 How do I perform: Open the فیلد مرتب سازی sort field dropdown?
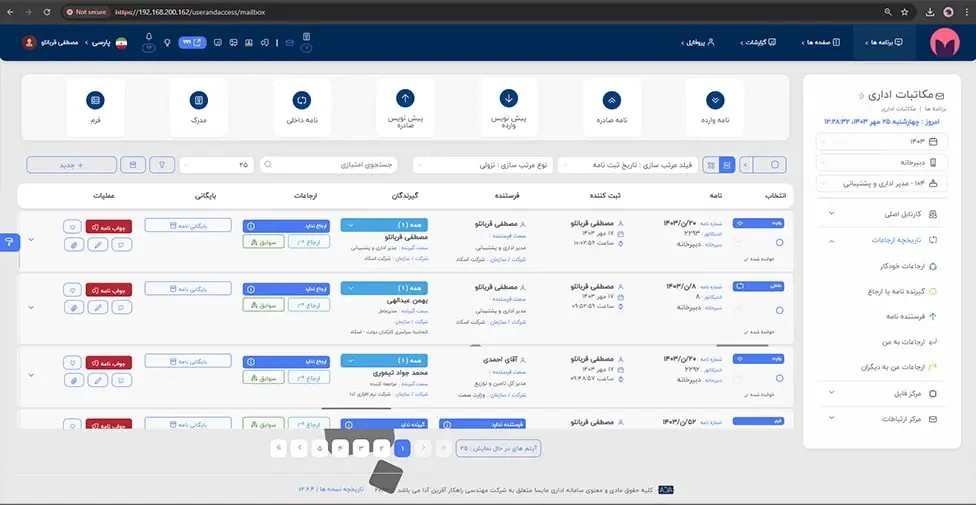[628, 165]
